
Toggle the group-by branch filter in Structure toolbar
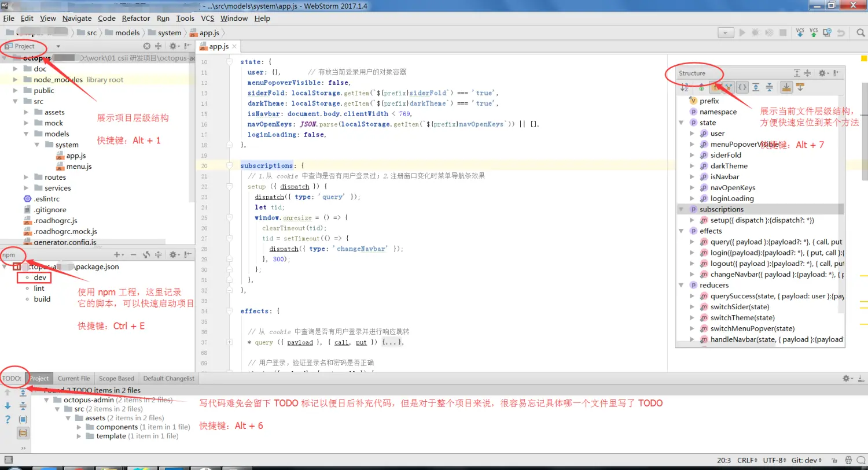coord(729,87)
